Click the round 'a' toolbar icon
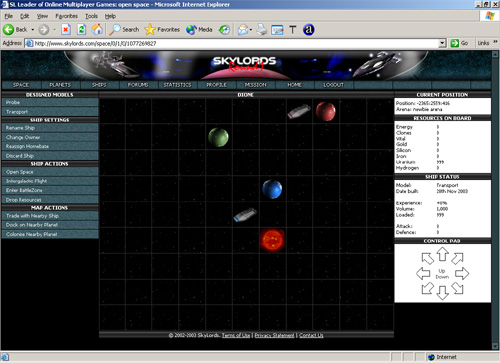Viewport: 500px width, 363px height. click(x=309, y=30)
